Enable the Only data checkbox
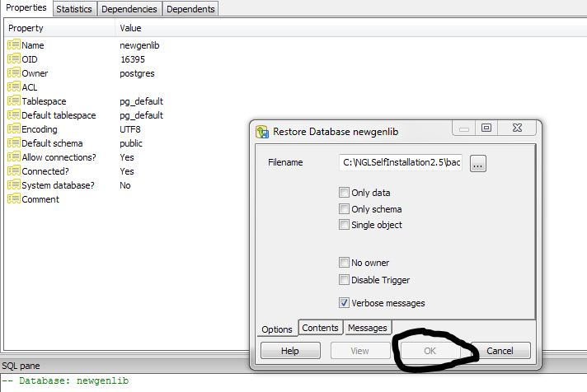587x392 pixels. point(344,193)
